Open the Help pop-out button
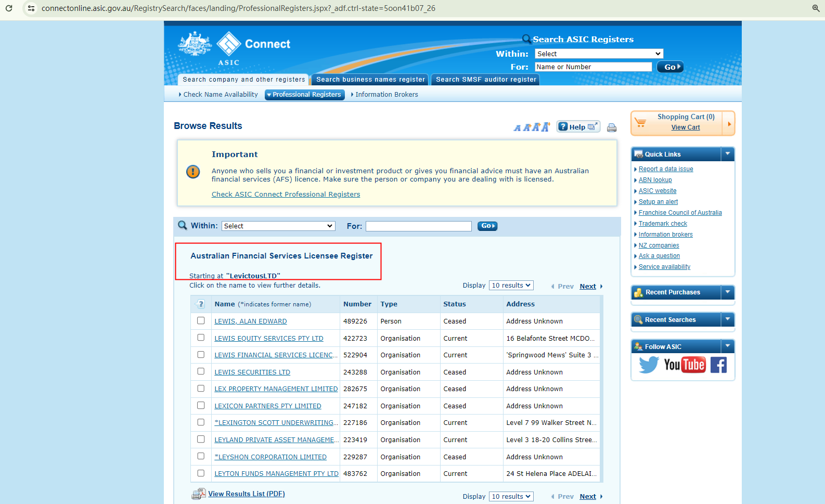The image size is (825, 504). (x=578, y=127)
